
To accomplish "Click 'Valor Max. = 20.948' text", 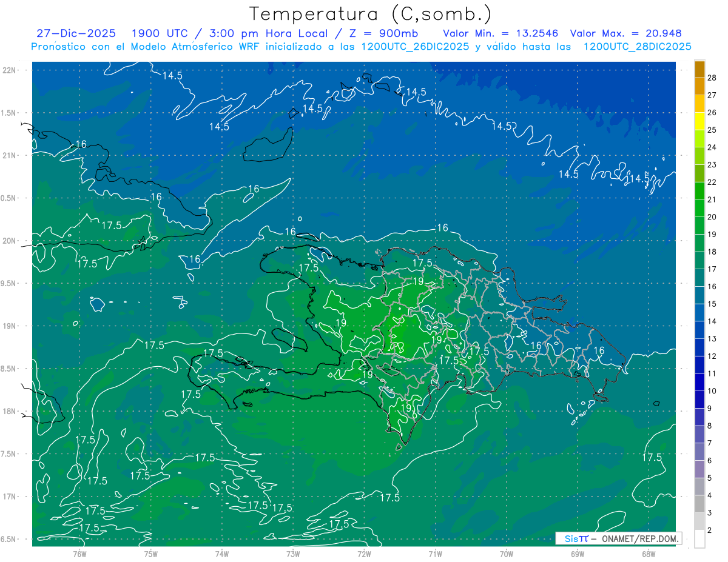I will (x=626, y=33).
